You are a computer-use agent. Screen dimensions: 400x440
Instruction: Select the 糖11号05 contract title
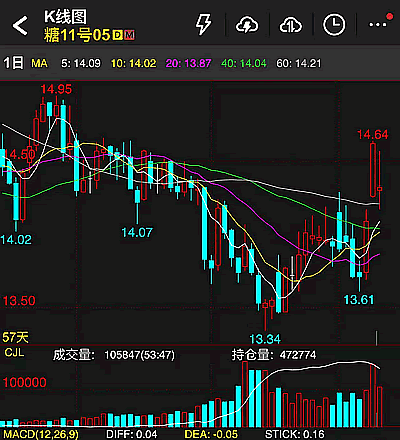(x=77, y=35)
